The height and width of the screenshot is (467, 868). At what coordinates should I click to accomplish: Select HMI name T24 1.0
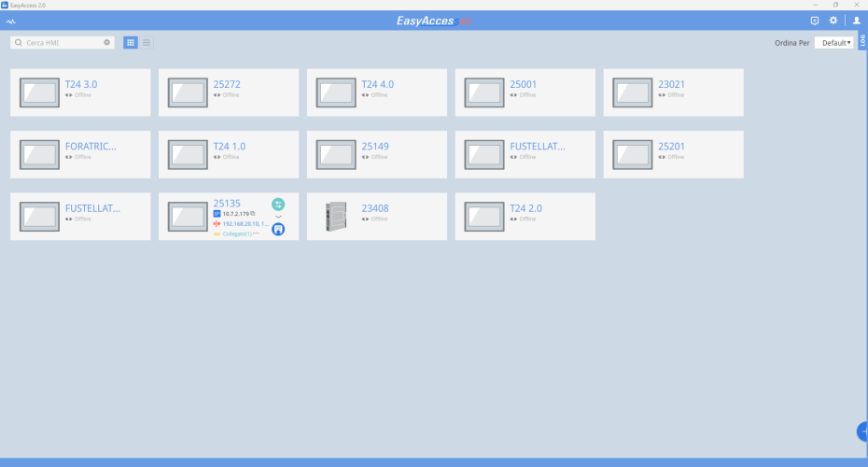[230, 147]
